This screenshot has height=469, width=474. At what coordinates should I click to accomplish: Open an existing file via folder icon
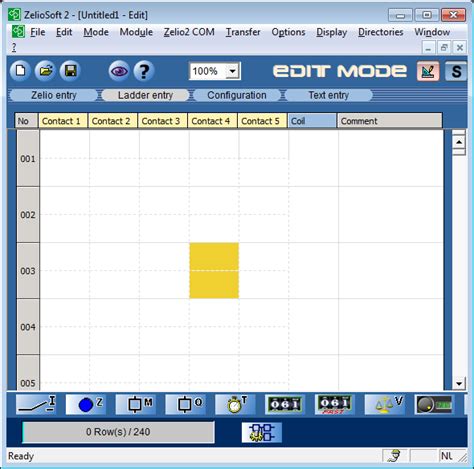coord(45,71)
